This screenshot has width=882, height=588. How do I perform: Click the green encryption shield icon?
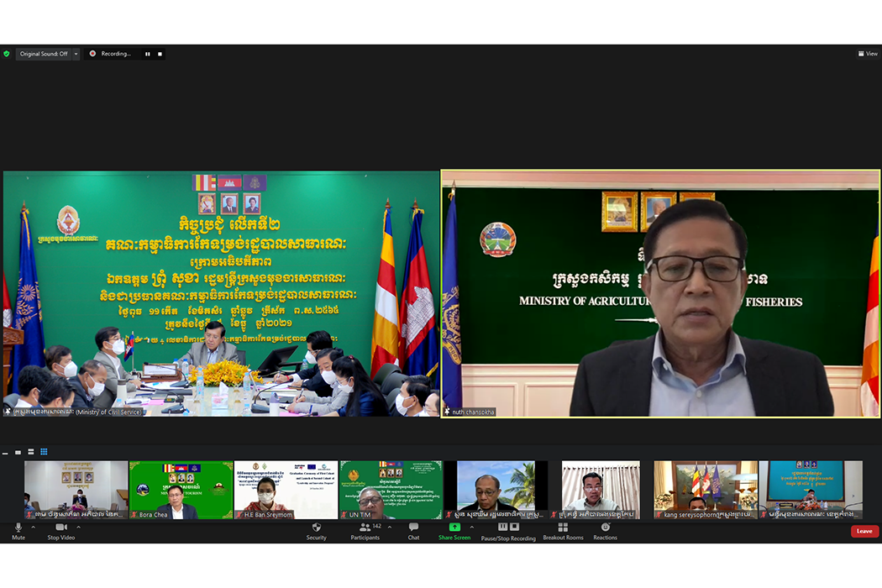7,54
